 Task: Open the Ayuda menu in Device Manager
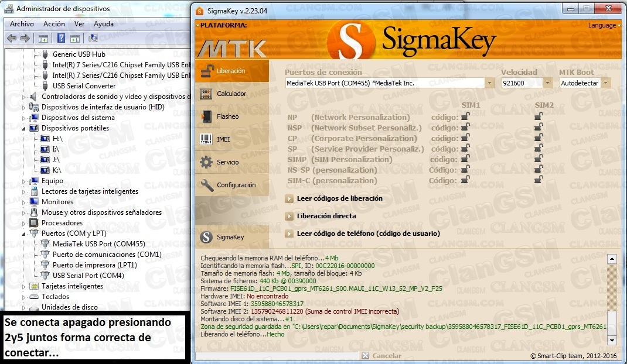(x=104, y=24)
